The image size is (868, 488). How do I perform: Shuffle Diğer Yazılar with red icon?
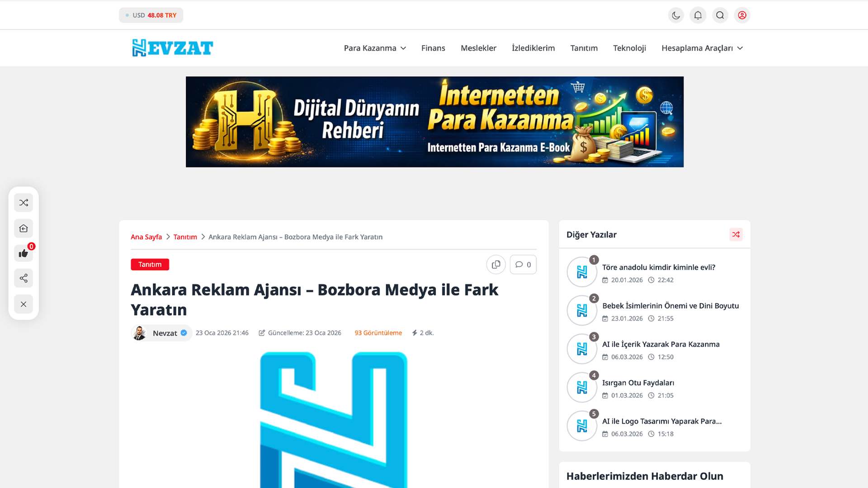736,235
